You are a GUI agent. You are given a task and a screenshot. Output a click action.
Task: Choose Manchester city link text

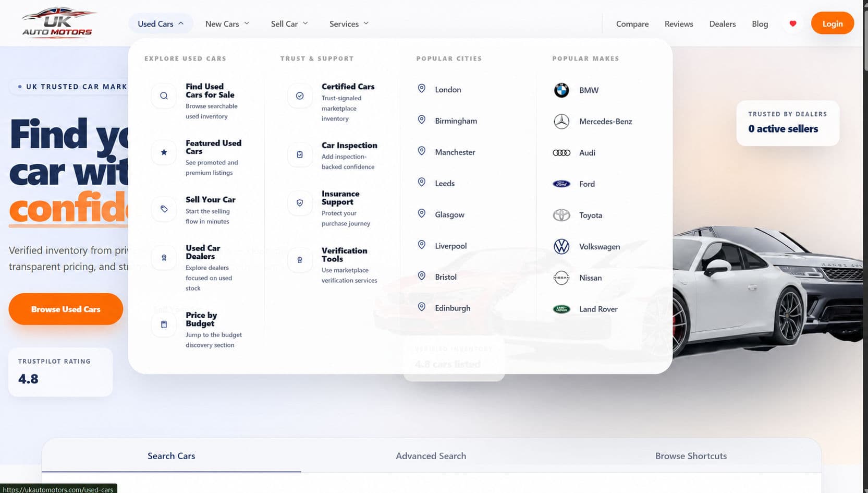click(455, 152)
